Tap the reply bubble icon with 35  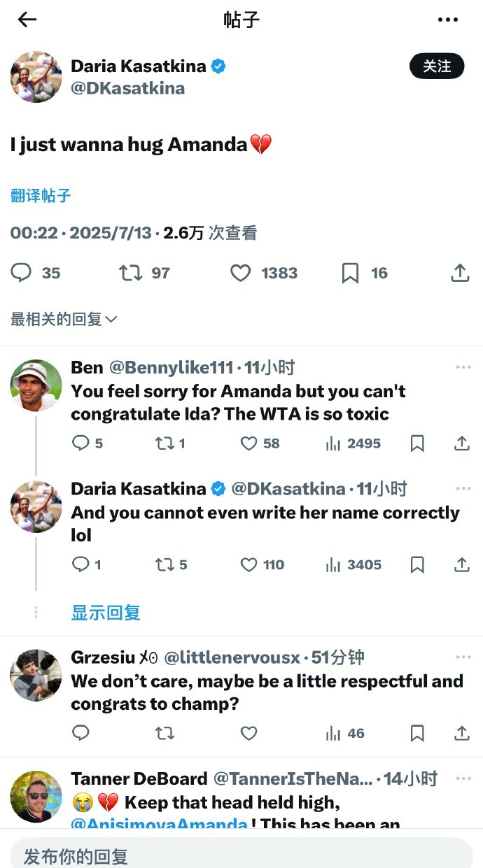(21, 273)
